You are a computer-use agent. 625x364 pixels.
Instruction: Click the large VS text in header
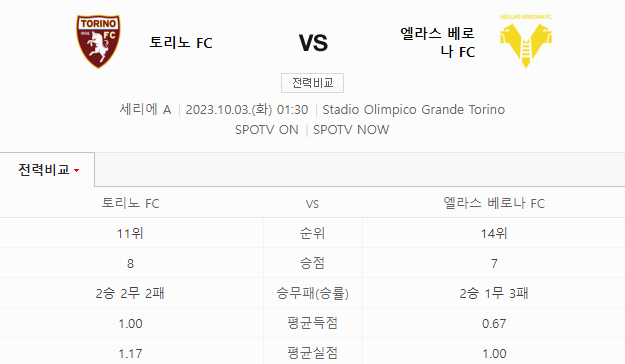click(313, 43)
